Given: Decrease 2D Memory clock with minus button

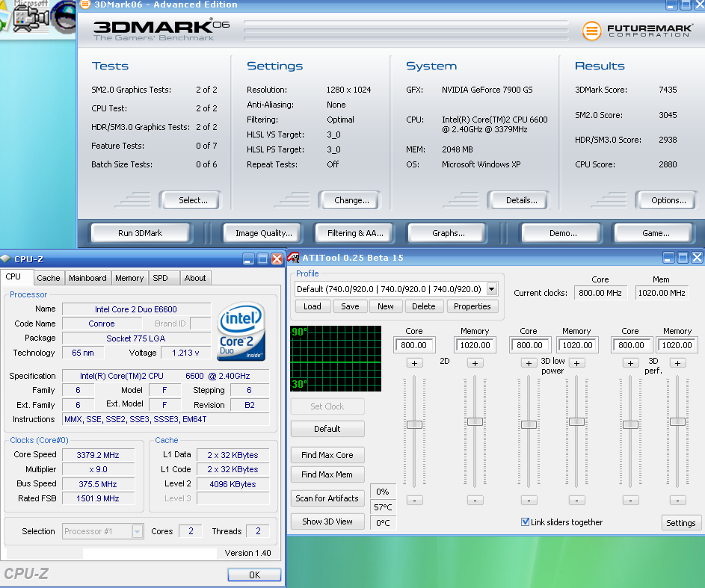Looking at the screenshot, I should [475, 500].
